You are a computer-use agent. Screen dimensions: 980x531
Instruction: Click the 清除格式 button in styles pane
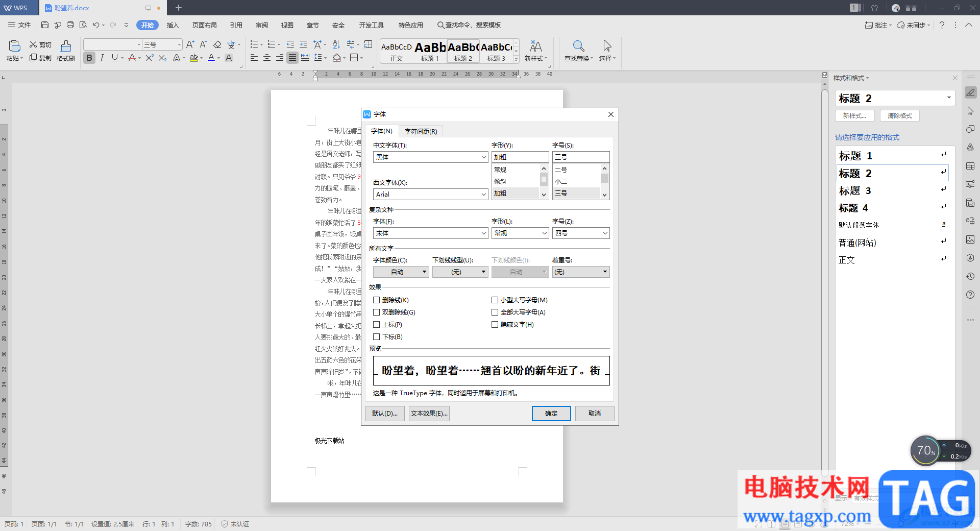click(x=900, y=116)
